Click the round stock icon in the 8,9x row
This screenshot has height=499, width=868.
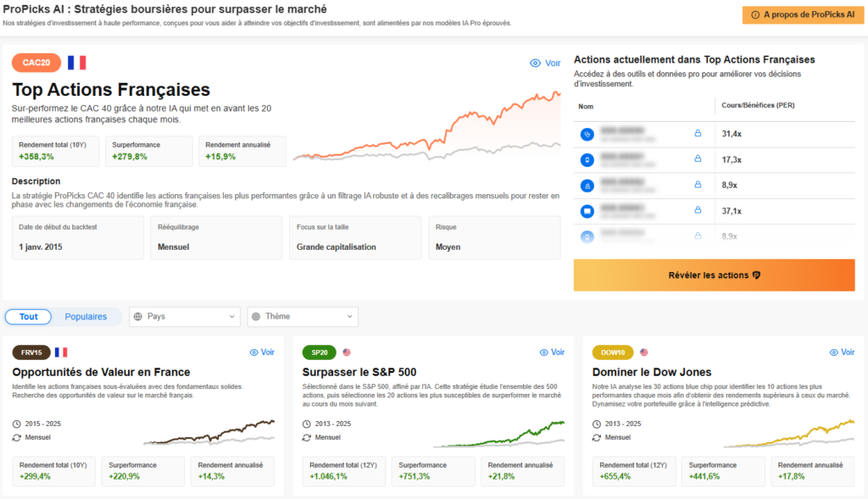587,186
